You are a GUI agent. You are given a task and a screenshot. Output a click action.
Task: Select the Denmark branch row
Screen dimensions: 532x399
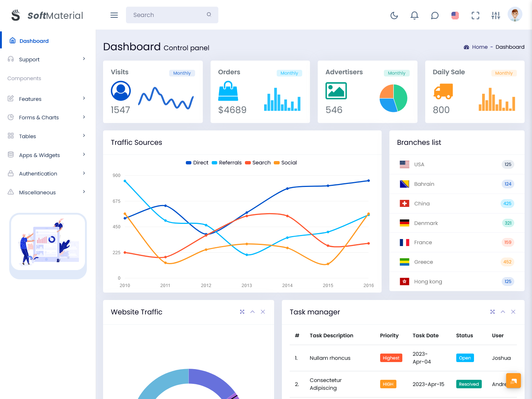coord(457,223)
